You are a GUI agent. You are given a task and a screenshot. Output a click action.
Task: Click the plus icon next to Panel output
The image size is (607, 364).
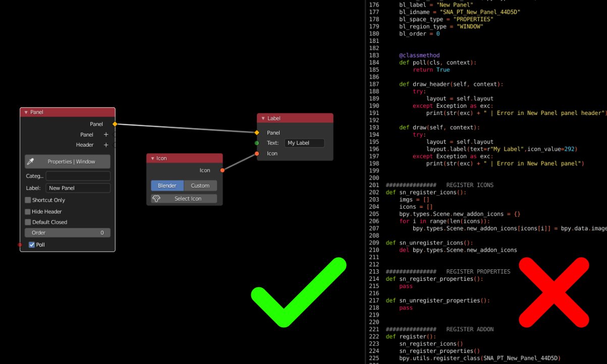tap(106, 134)
